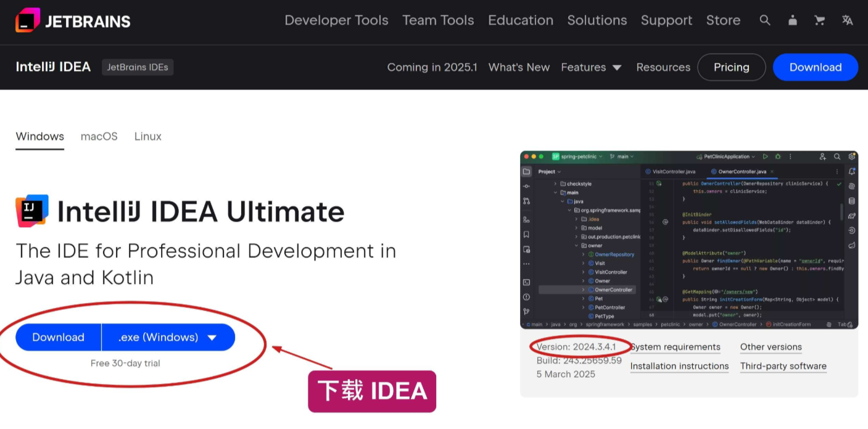Open the Coming in 2025.1 link
Viewport: 868px width, 429px height.
(432, 67)
